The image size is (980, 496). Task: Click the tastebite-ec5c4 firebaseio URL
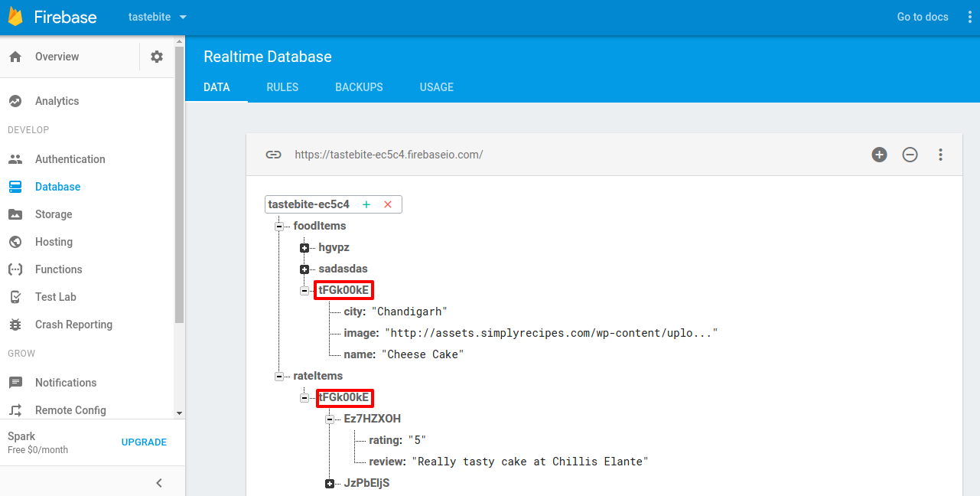tap(389, 155)
